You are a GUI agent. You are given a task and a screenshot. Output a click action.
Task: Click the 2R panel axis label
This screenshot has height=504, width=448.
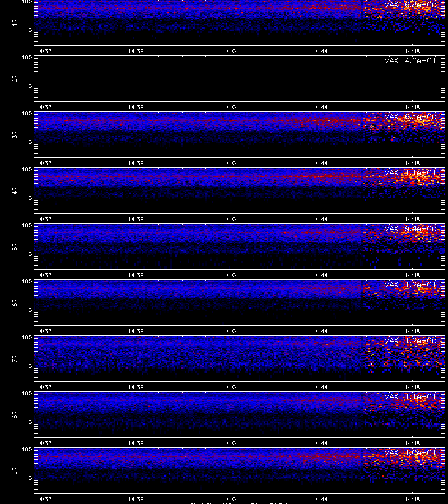pyautogui.click(x=15, y=79)
